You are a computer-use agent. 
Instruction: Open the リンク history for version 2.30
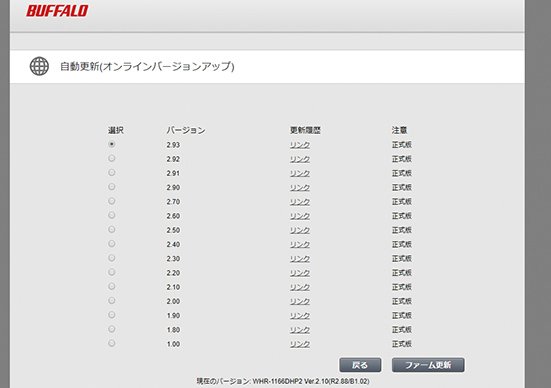coord(300,259)
